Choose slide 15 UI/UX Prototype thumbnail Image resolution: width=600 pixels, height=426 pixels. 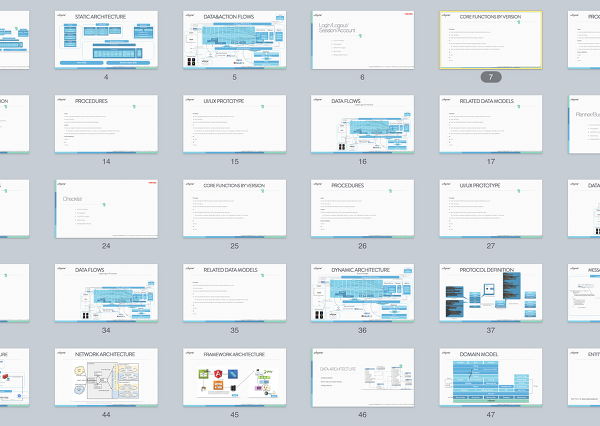tap(234, 125)
